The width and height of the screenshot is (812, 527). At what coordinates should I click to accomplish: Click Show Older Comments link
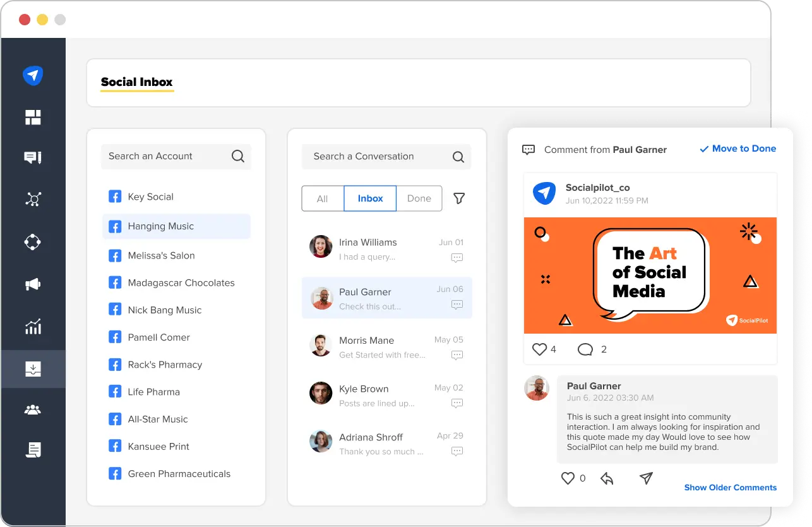click(731, 487)
